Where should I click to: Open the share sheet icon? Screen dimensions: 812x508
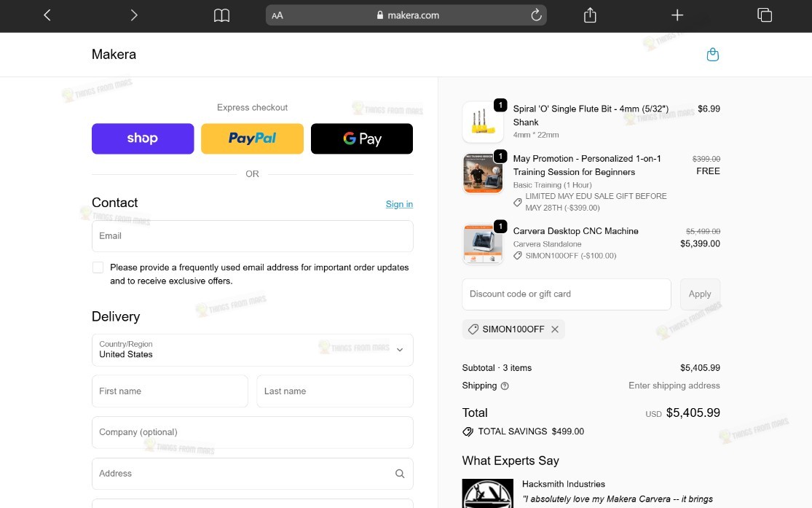(590, 15)
